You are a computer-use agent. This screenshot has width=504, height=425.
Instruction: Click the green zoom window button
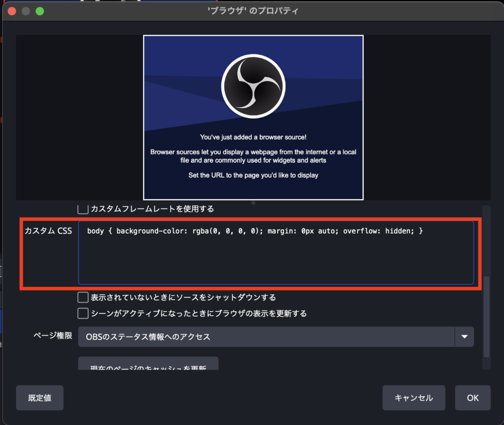click(x=40, y=11)
